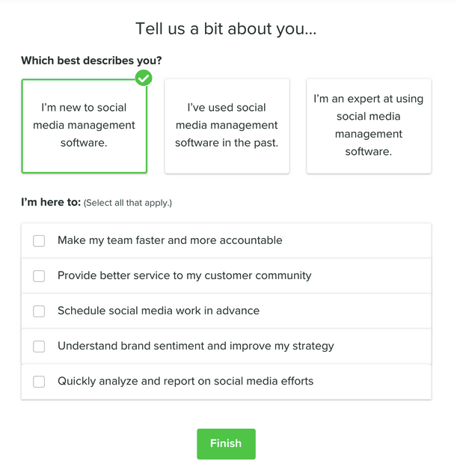Click the "I'm here to:" label

point(50,202)
